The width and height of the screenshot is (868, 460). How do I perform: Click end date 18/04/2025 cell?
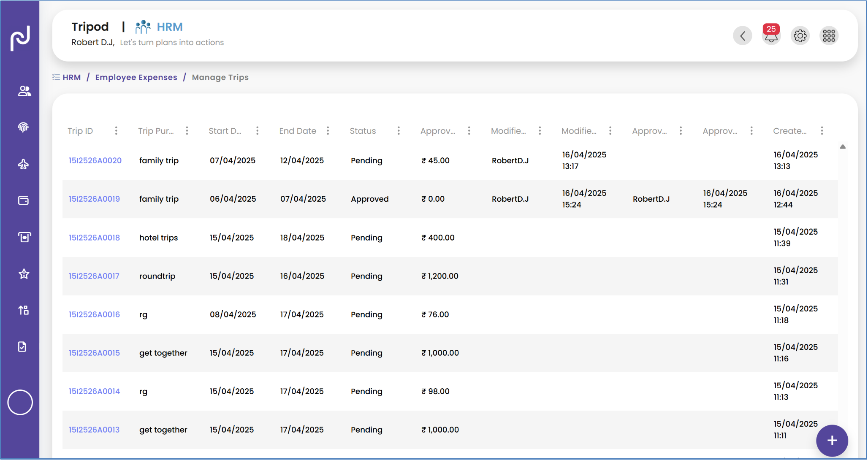pos(302,238)
